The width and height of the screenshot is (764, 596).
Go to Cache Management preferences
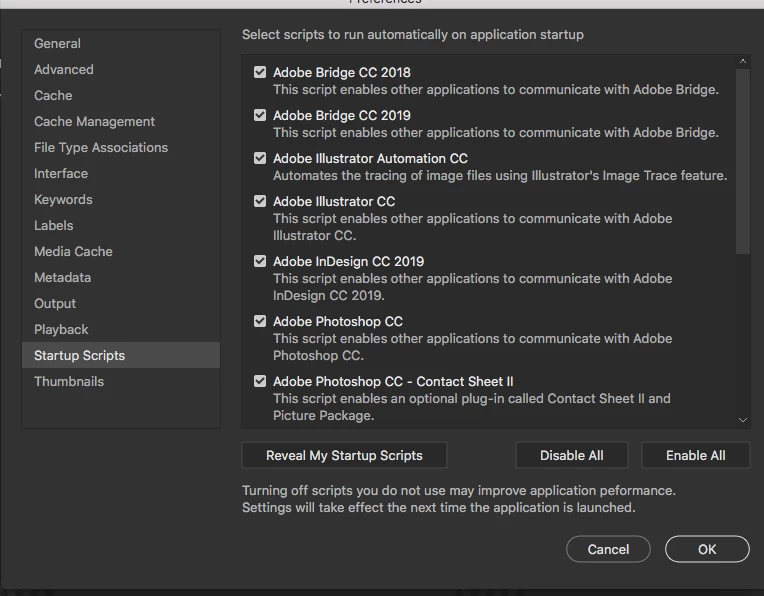click(x=94, y=121)
